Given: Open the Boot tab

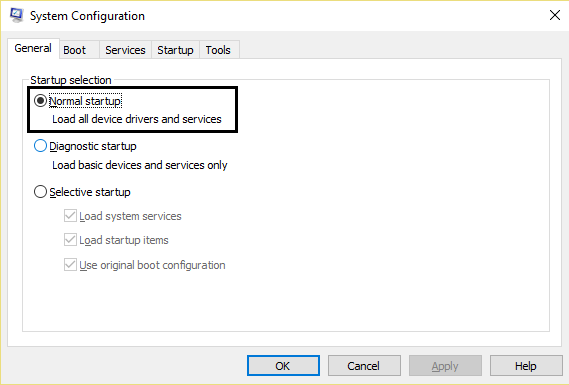Looking at the screenshot, I should (x=75, y=50).
